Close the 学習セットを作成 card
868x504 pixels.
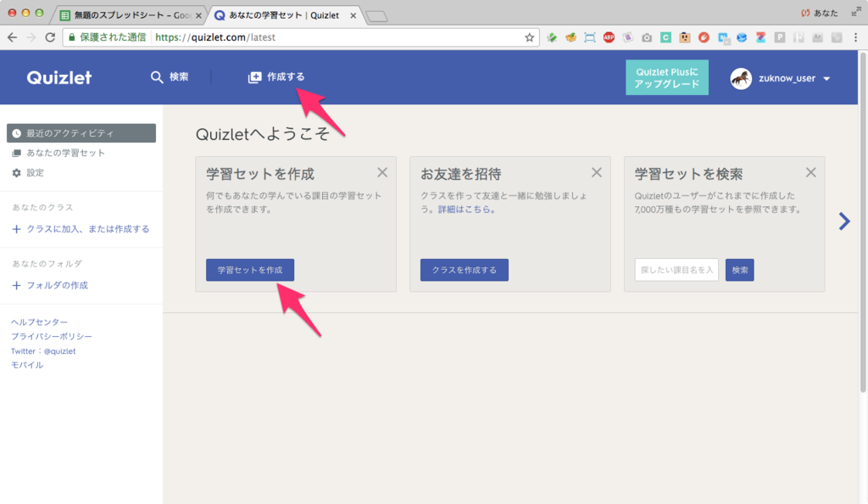(x=382, y=173)
